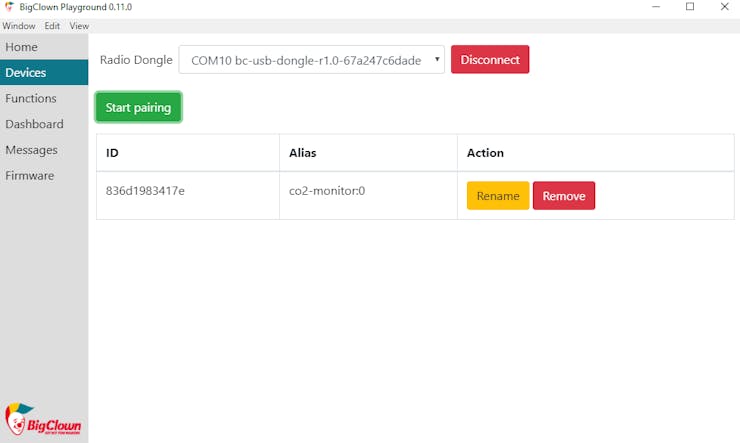Open the View menu
Image resolution: width=740 pixels, height=443 pixels.
[x=79, y=26]
